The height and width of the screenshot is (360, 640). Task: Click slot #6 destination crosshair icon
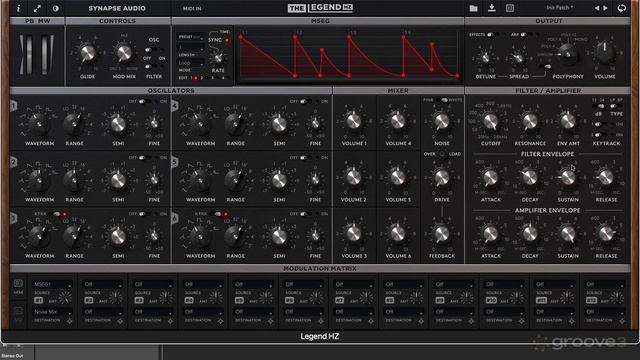click(321, 321)
